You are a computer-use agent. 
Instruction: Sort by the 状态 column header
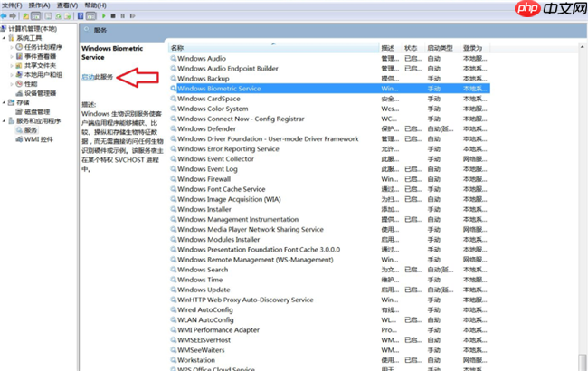pos(413,48)
